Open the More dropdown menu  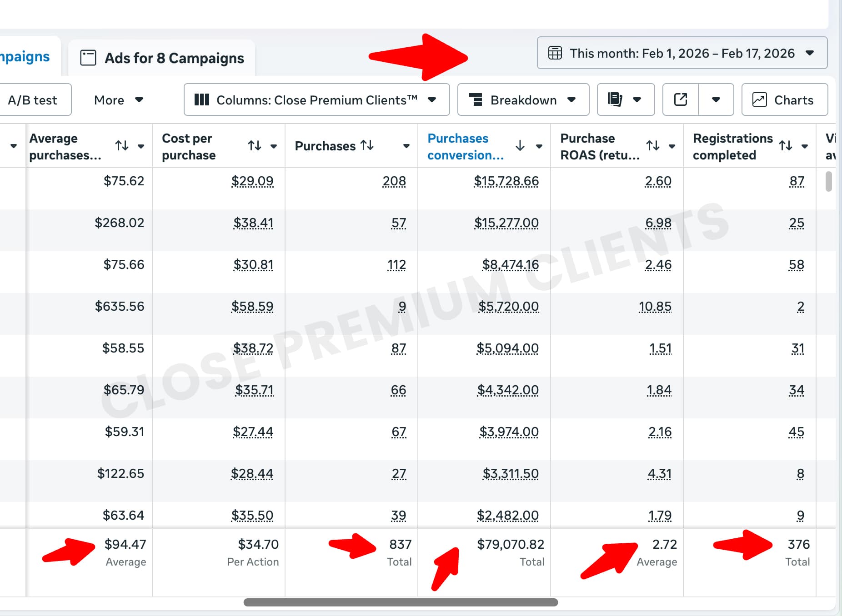click(x=119, y=100)
